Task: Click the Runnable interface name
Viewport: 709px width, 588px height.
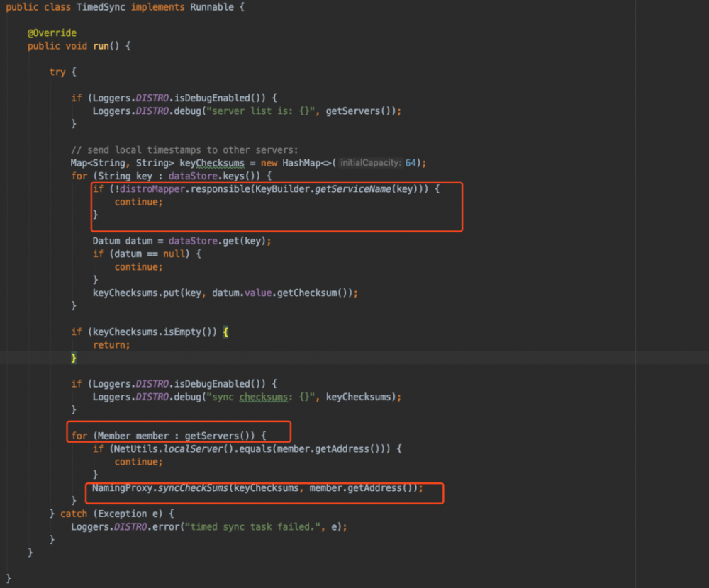Action: click(211, 7)
